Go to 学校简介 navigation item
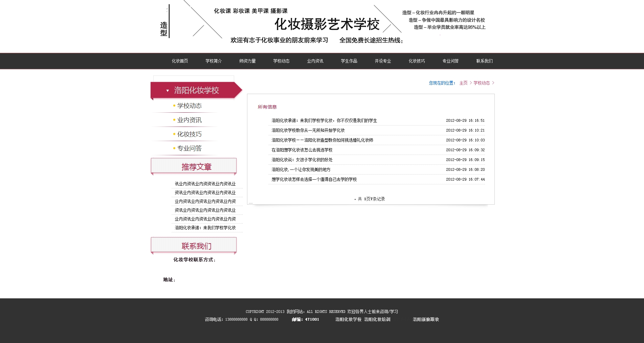Screen dimensions: 644x343 tap(214, 61)
